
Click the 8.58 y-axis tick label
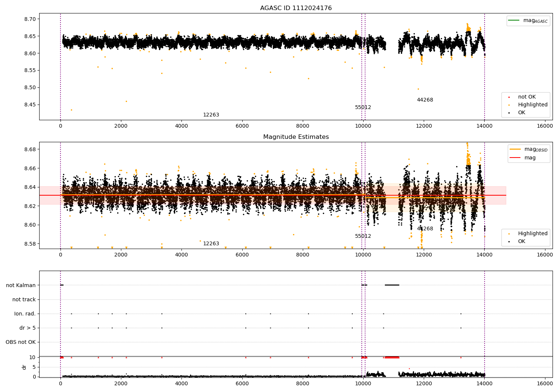coord(30,244)
